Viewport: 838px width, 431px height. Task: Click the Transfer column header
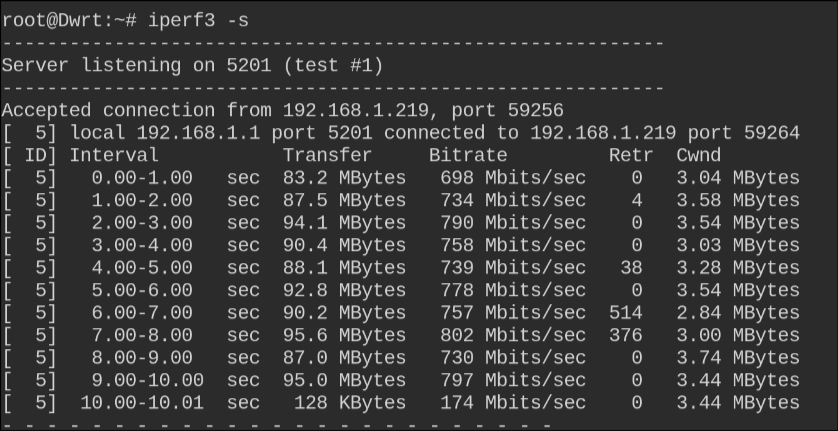[327, 155]
